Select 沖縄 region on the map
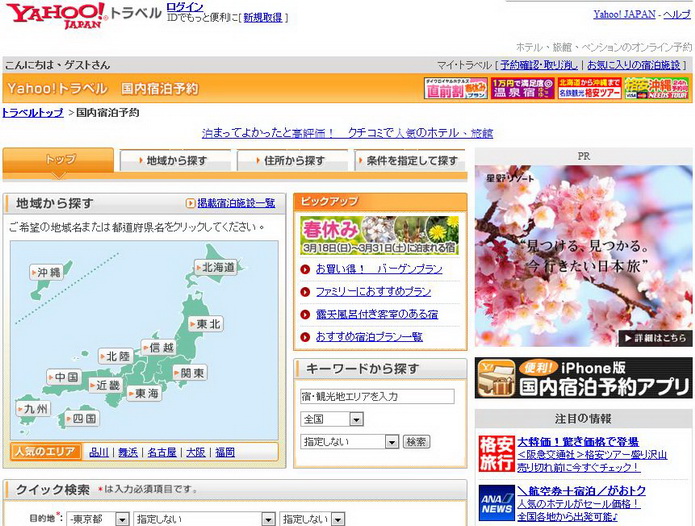 (x=47, y=272)
